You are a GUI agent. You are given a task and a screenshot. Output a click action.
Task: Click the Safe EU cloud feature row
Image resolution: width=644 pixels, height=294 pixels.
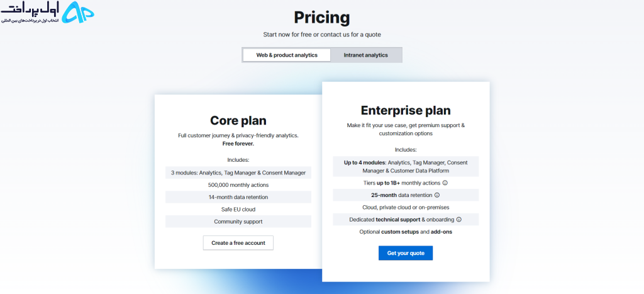click(x=238, y=209)
